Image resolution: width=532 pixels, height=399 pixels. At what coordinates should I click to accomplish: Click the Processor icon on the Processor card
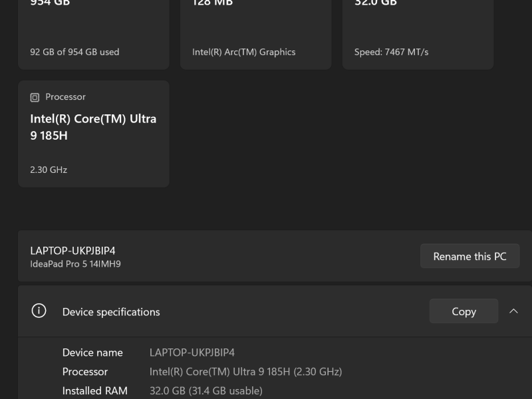click(35, 97)
